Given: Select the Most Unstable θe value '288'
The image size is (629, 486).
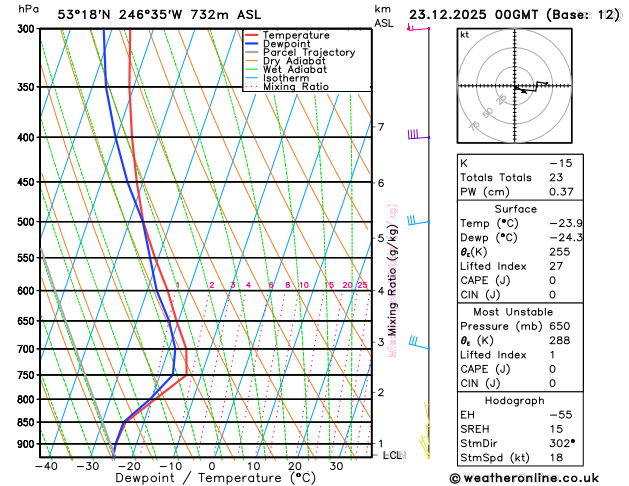Looking at the screenshot, I should click(560, 340).
